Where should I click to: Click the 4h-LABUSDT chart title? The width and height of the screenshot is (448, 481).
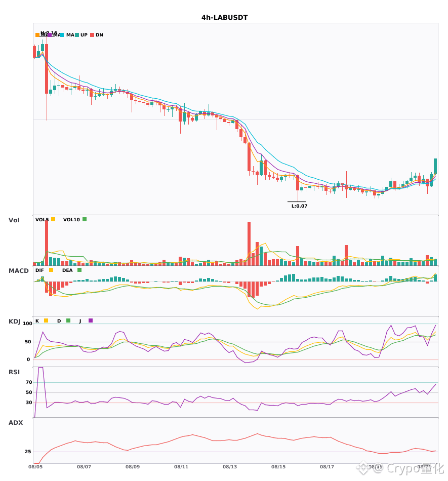[224, 18]
